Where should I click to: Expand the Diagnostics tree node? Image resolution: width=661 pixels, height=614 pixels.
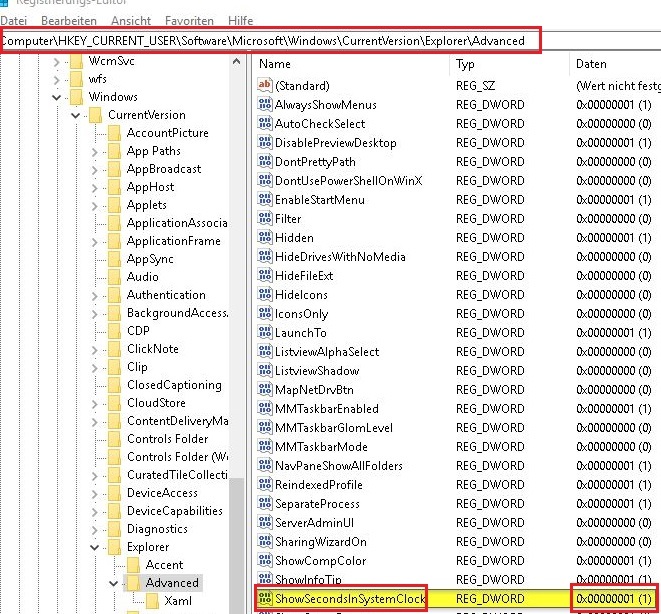(94, 530)
